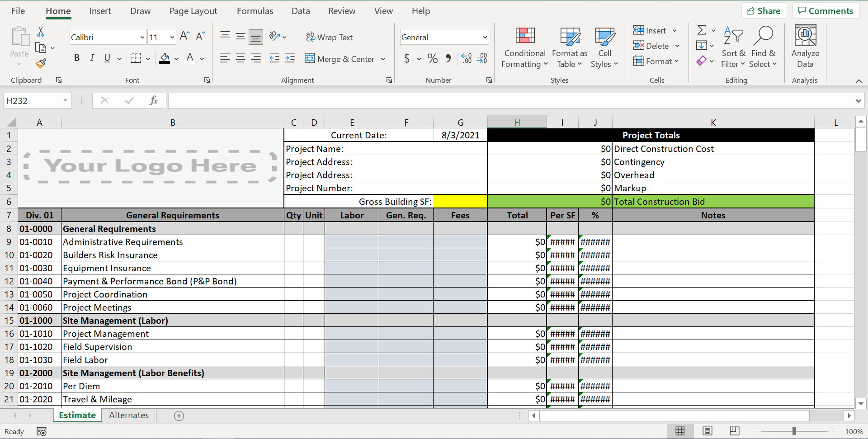
Task: Click the Percent Style icon
Action: click(x=432, y=58)
